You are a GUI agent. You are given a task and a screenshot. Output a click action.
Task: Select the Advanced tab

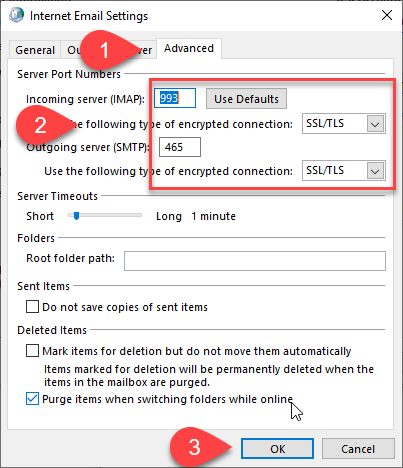(x=189, y=48)
